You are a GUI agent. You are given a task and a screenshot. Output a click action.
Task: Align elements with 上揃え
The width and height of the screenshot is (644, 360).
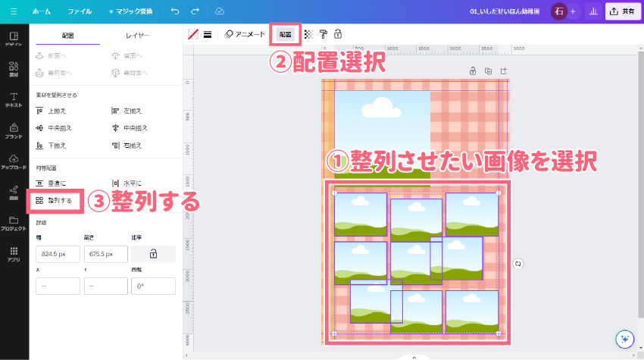51,111
